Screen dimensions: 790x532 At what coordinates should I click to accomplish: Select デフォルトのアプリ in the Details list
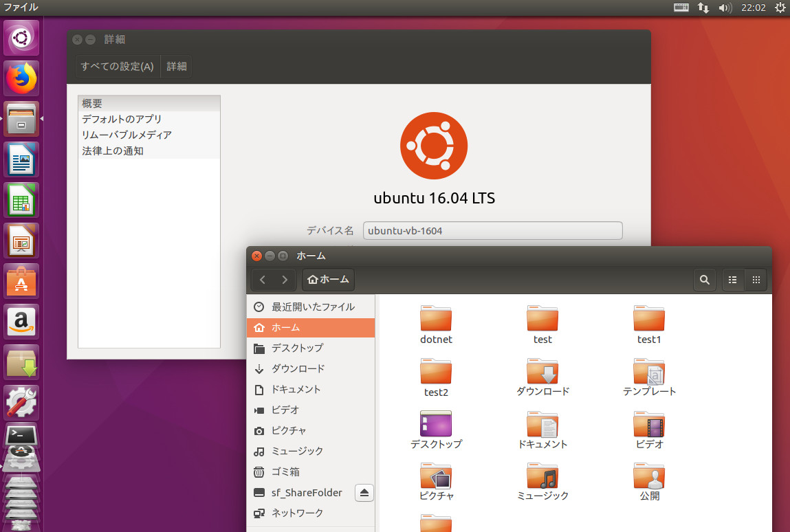149,119
